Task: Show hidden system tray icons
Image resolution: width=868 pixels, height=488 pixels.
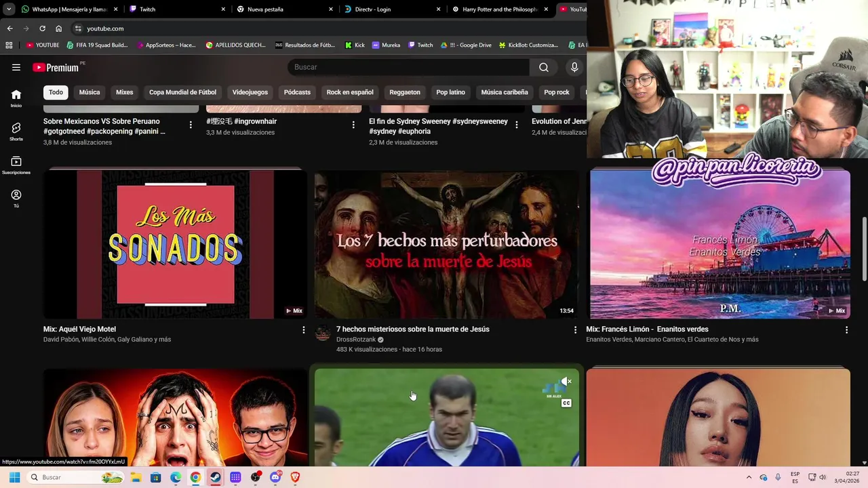Action: [749, 477]
